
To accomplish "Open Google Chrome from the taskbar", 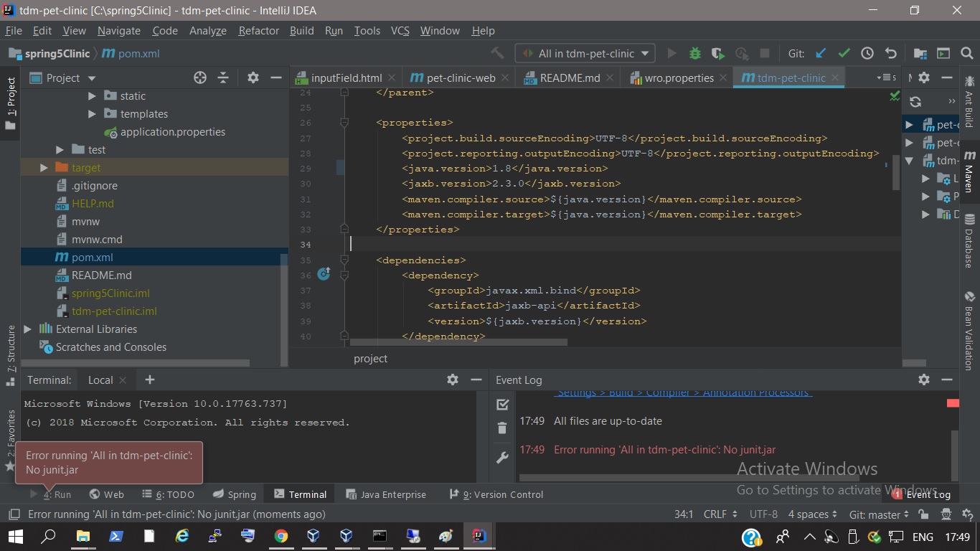I will click(281, 536).
